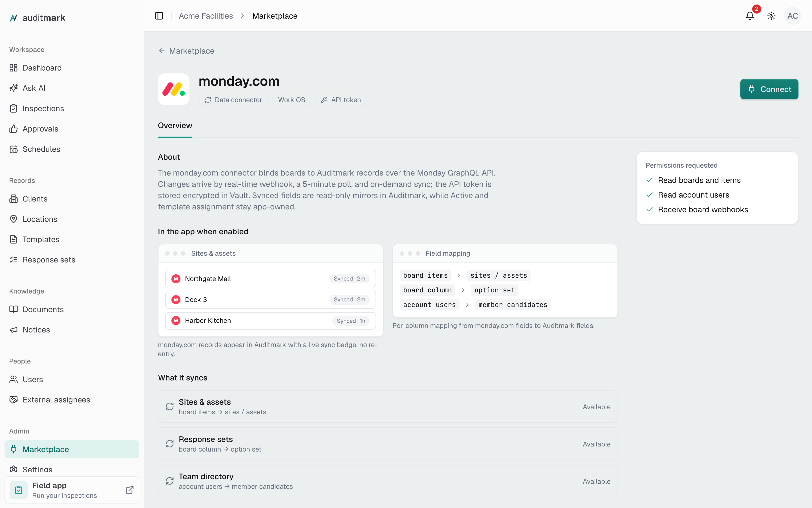The height and width of the screenshot is (508, 812).
Task: Select the Dock 3 row
Action: click(270, 299)
